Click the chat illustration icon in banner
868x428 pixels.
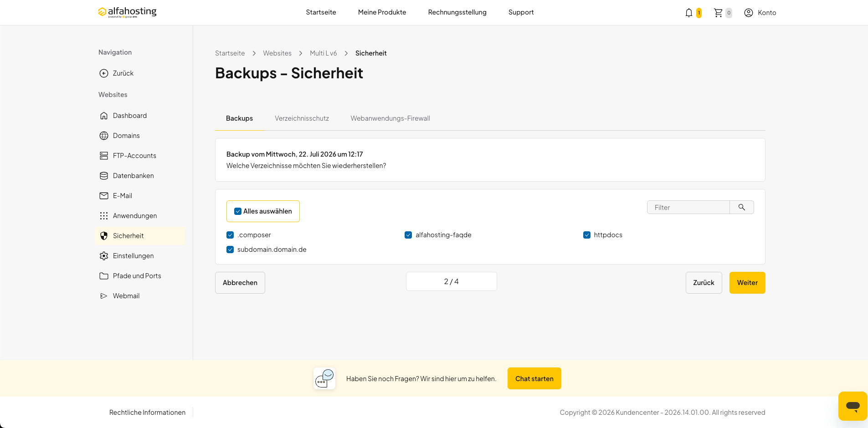coord(324,378)
